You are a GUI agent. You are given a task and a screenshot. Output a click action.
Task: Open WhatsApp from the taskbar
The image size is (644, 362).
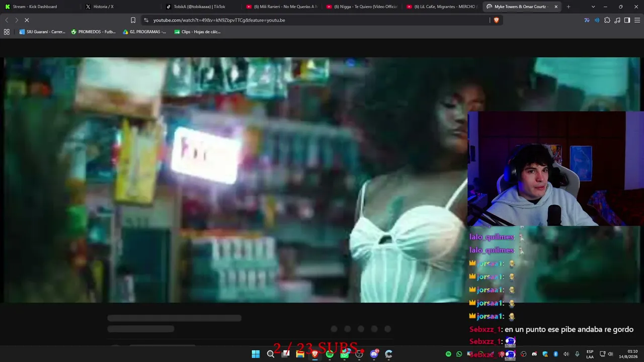pos(345,354)
